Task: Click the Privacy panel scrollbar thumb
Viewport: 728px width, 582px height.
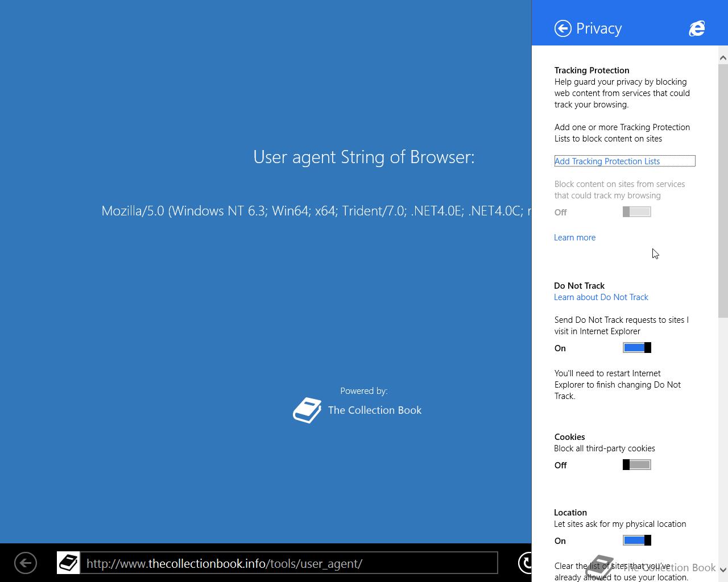Action: 723,190
